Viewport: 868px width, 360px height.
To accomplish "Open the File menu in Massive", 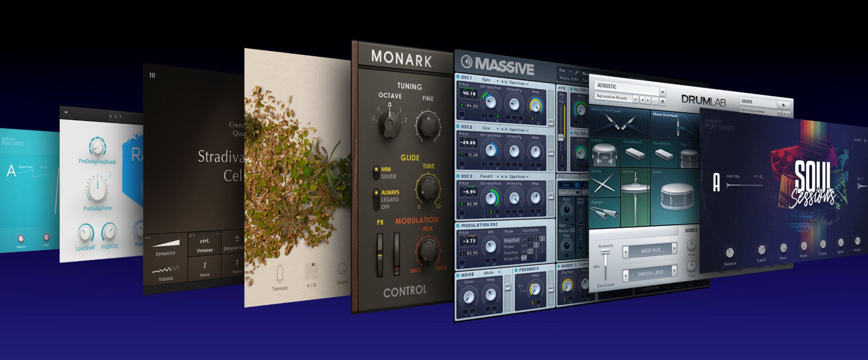I will 565,71.
